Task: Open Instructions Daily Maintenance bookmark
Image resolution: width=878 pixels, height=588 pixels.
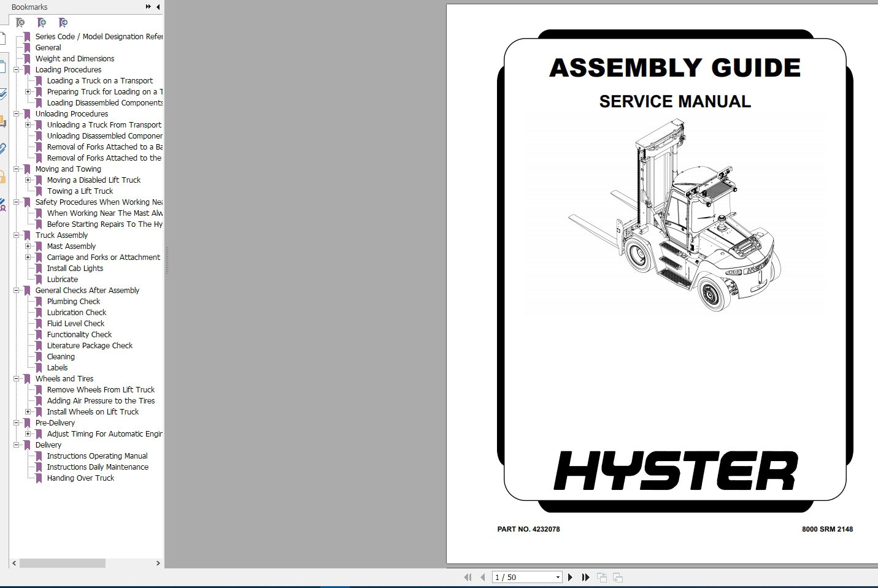Action: coord(98,467)
